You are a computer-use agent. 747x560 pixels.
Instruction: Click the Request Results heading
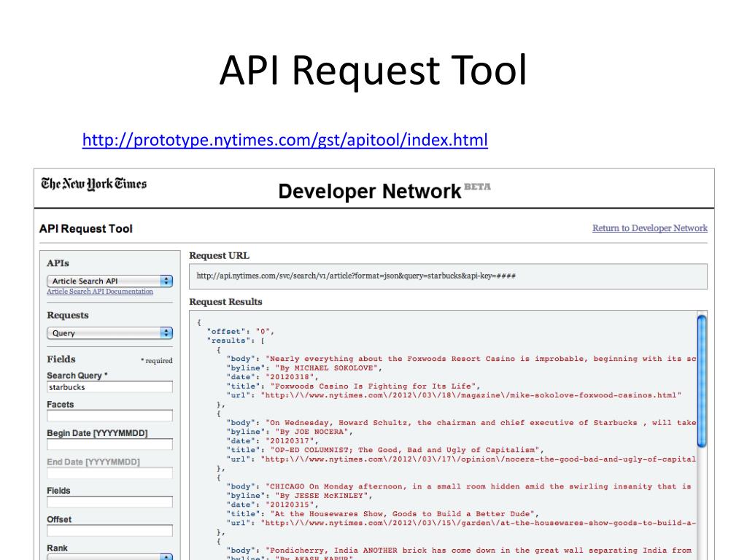point(226,302)
